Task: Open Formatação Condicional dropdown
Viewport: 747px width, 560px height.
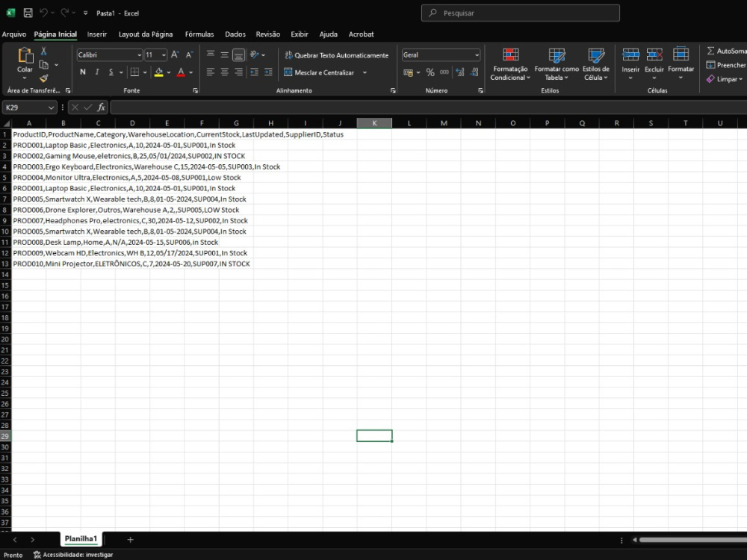Action: point(510,64)
